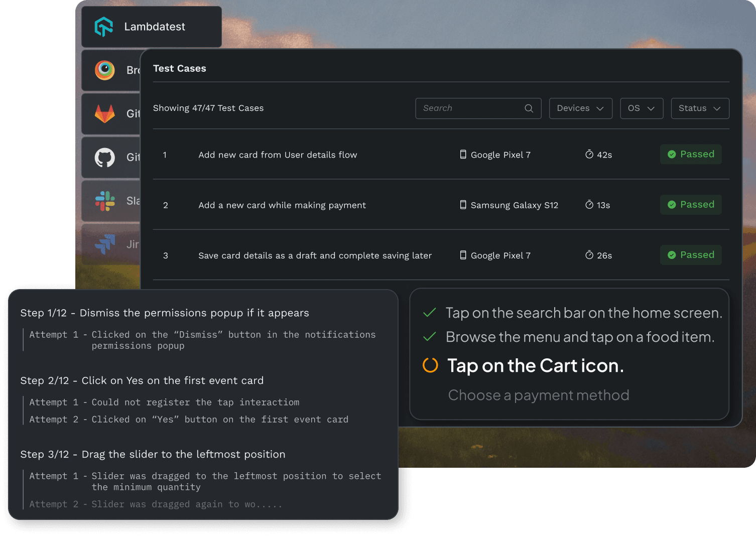Click Passed badge for test case 3

(x=691, y=255)
